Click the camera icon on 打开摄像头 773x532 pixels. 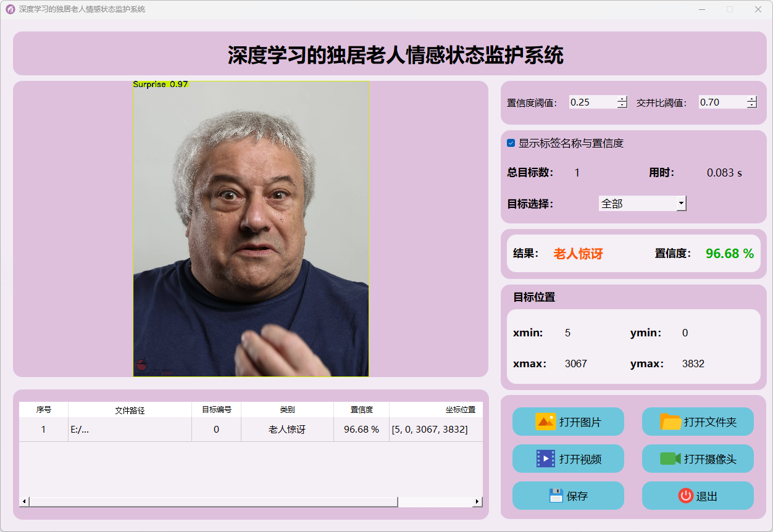click(x=670, y=459)
